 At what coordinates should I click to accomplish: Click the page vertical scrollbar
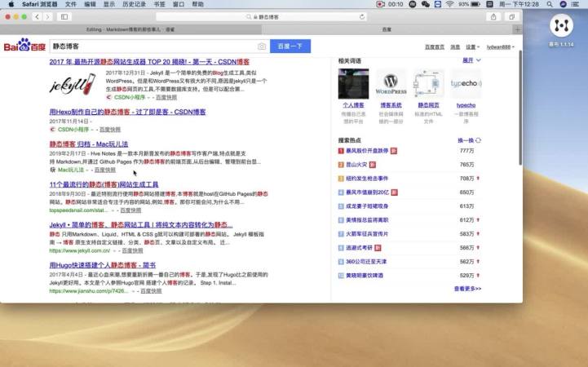(x=520, y=108)
